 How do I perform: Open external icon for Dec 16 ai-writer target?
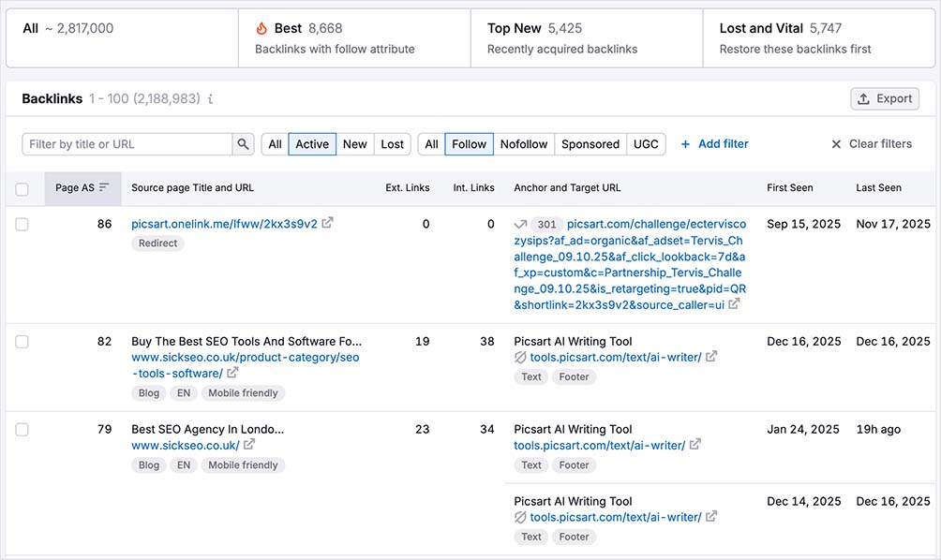(x=711, y=357)
